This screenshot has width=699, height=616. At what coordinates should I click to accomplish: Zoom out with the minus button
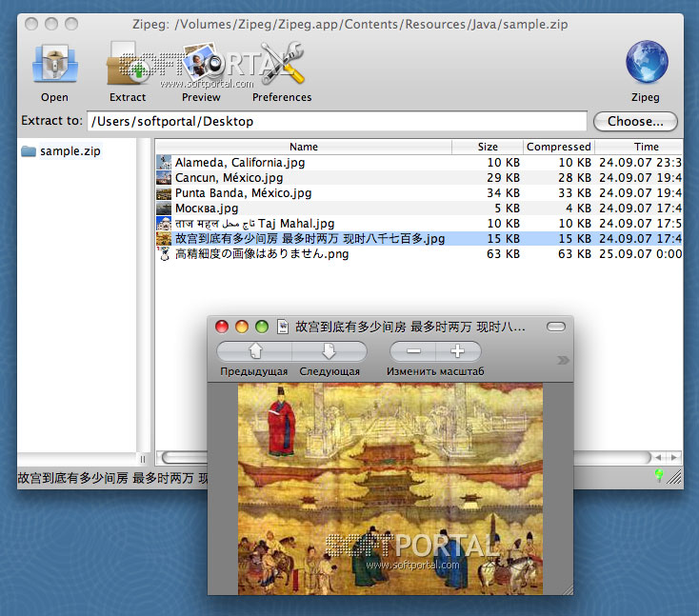point(413,351)
